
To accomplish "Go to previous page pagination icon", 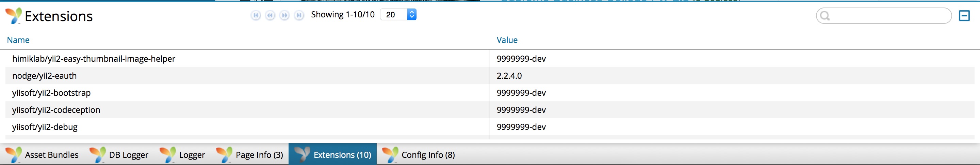I will pos(270,15).
